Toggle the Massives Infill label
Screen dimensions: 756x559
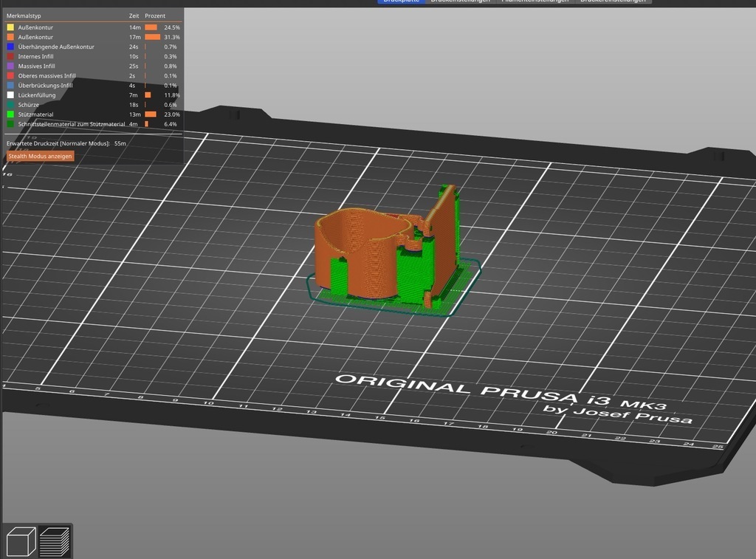point(37,66)
